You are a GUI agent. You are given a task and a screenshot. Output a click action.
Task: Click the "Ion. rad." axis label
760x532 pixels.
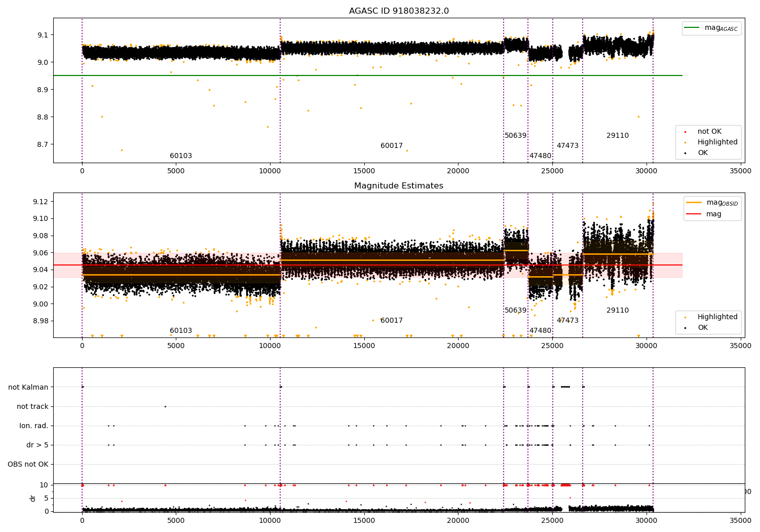coord(34,426)
